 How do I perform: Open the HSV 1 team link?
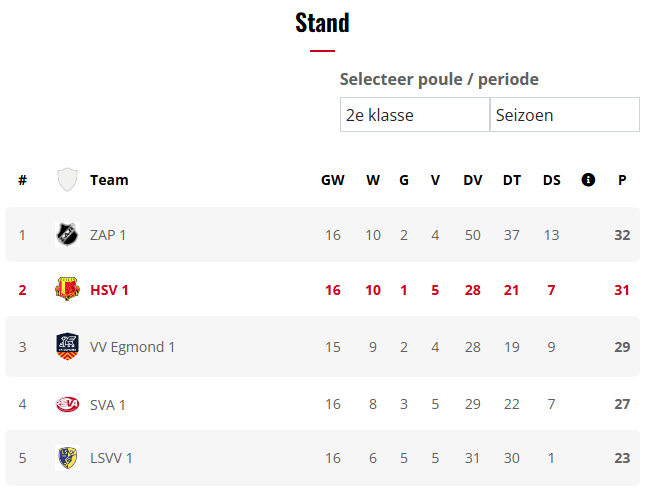(x=109, y=290)
